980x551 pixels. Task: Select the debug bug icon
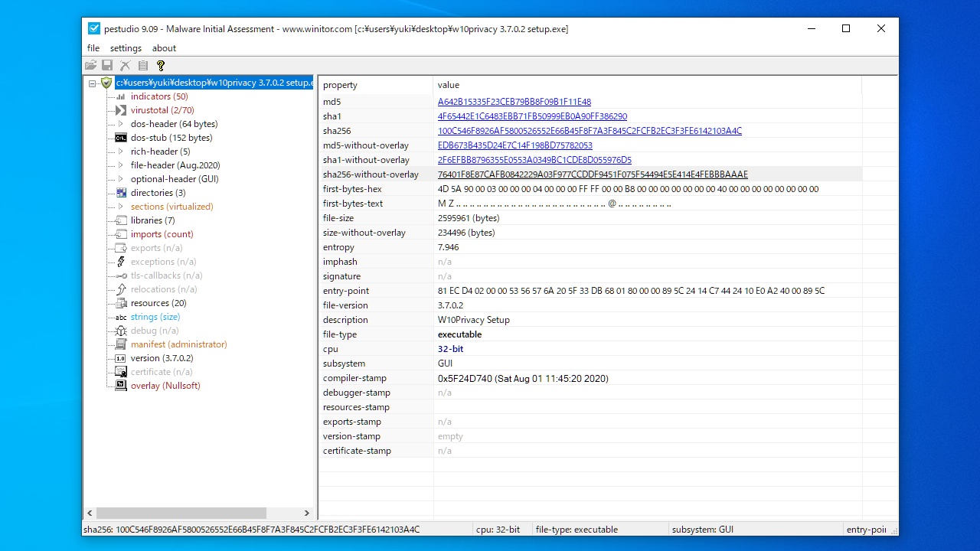tap(121, 331)
